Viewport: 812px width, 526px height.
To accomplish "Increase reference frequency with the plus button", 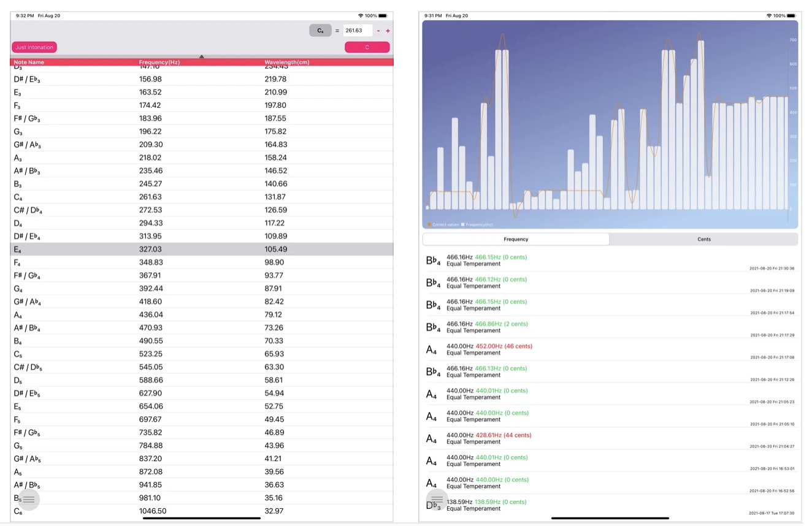I will (x=388, y=31).
